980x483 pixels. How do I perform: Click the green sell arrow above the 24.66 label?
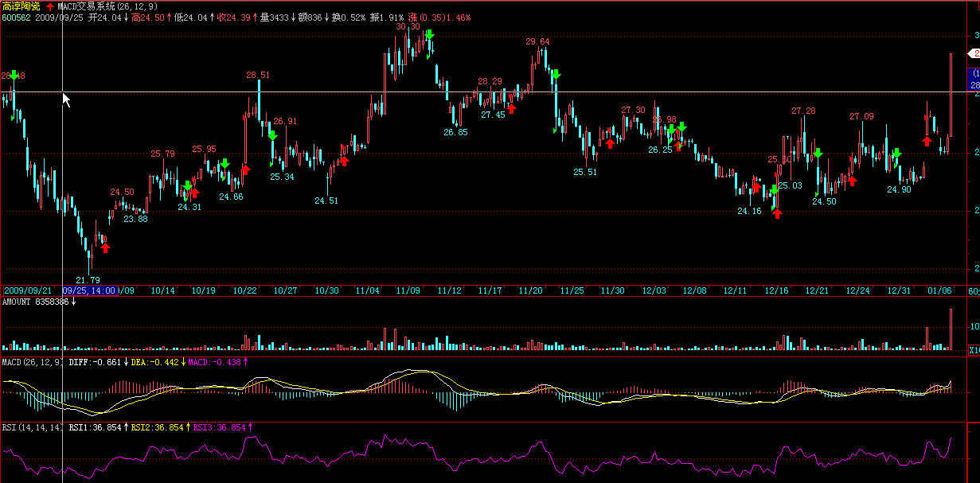225,164
